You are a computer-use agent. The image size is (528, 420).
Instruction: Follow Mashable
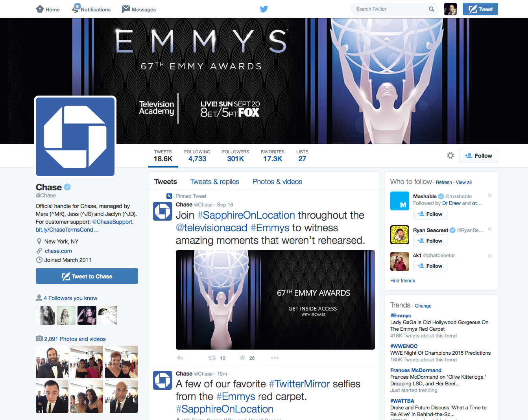(x=430, y=214)
